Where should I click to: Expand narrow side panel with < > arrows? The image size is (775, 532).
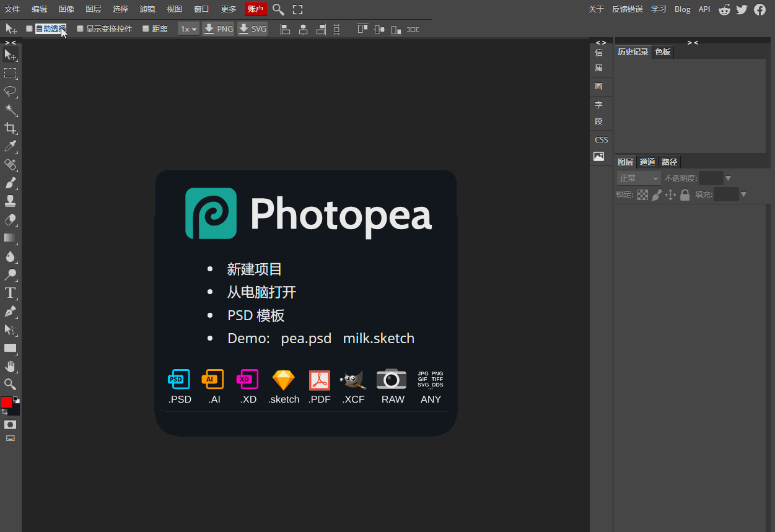601,43
